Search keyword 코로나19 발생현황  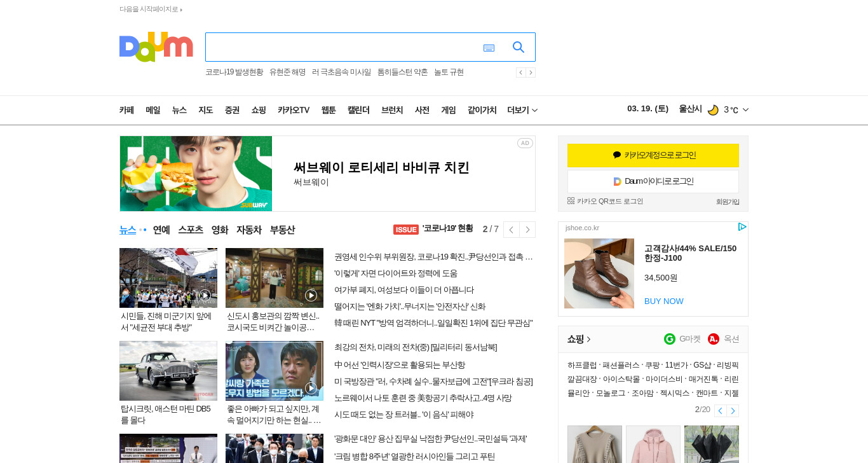point(234,73)
